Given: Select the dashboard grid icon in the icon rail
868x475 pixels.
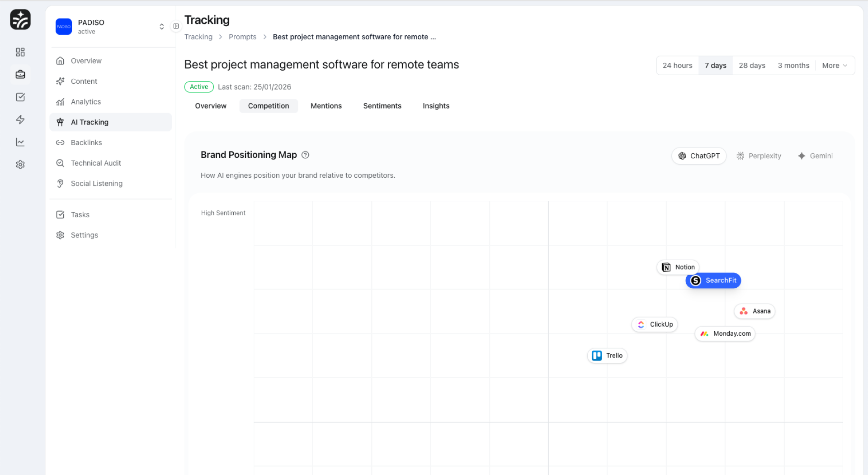Looking at the screenshot, I should click(20, 52).
